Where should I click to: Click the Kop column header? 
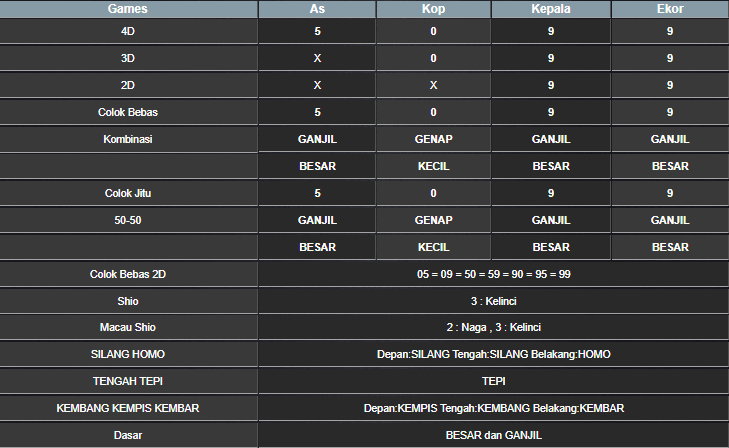tap(433, 9)
